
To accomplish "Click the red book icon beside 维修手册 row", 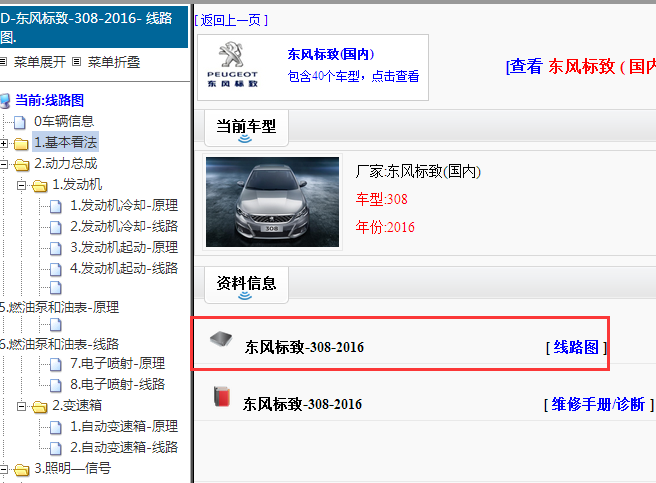I will coord(221,396).
